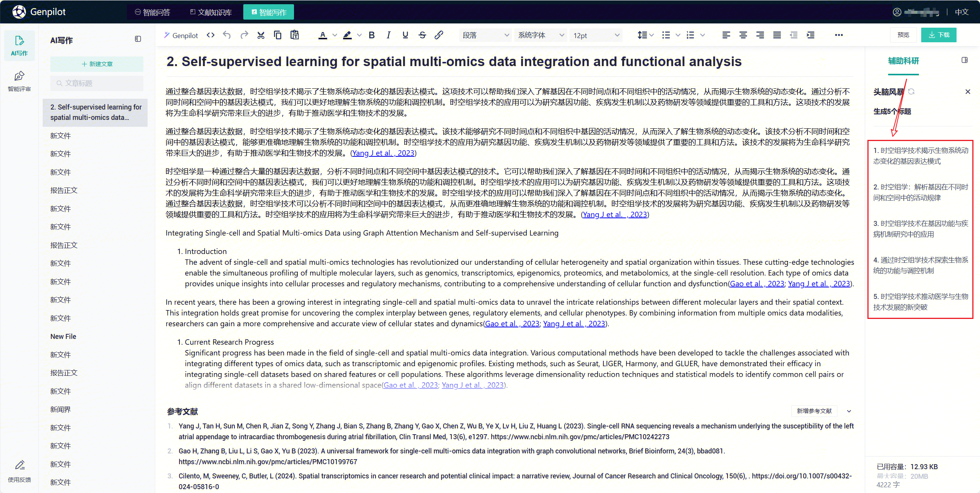Copy selection using copy icon
The height and width of the screenshot is (493, 980).
click(277, 35)
